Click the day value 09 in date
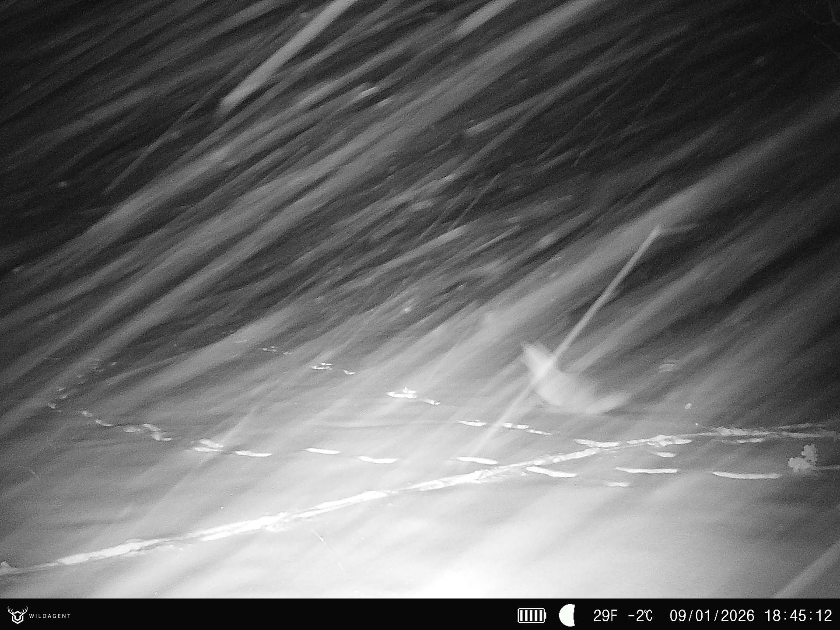This screenshot has height=630, width=840. 678,616
